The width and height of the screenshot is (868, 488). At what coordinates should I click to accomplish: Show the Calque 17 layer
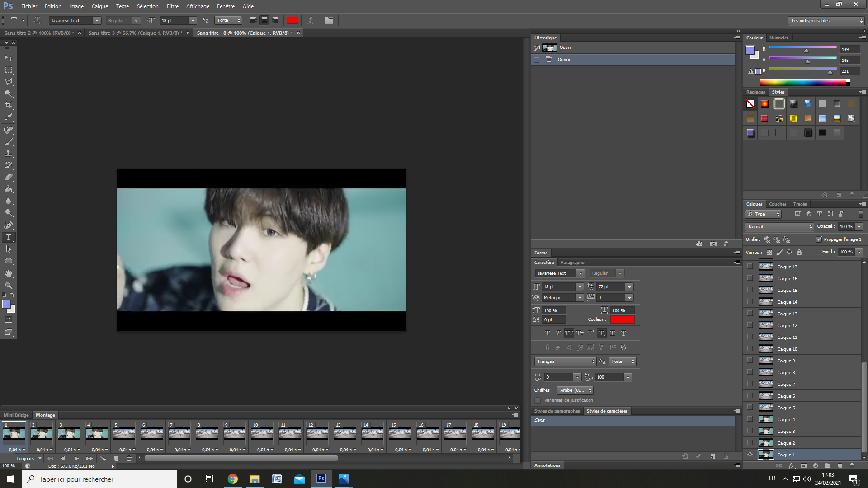pos(750,267)
